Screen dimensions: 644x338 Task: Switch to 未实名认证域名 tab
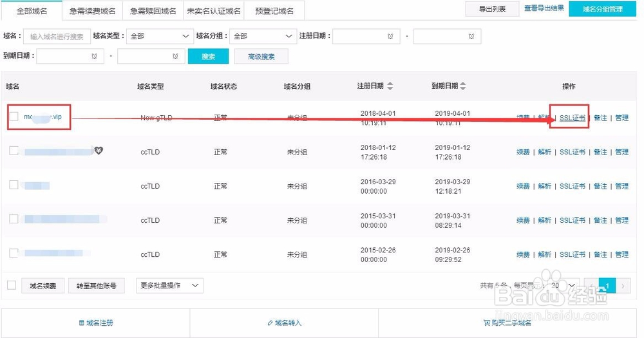[x=214, y=11]
